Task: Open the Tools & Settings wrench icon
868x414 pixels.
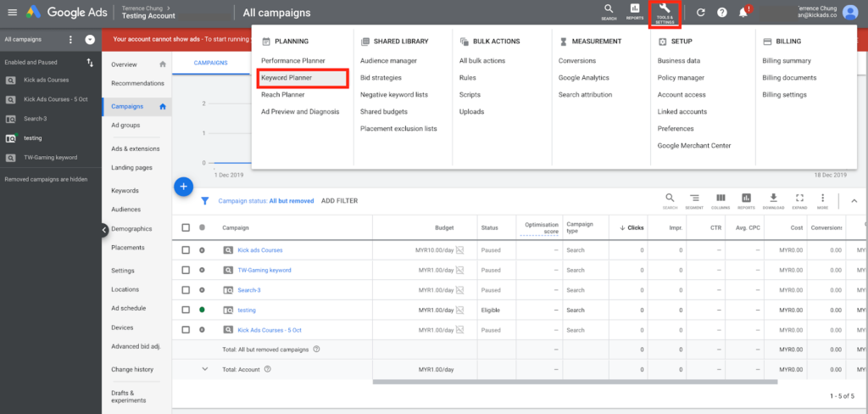Action: [x=665, y=14]
